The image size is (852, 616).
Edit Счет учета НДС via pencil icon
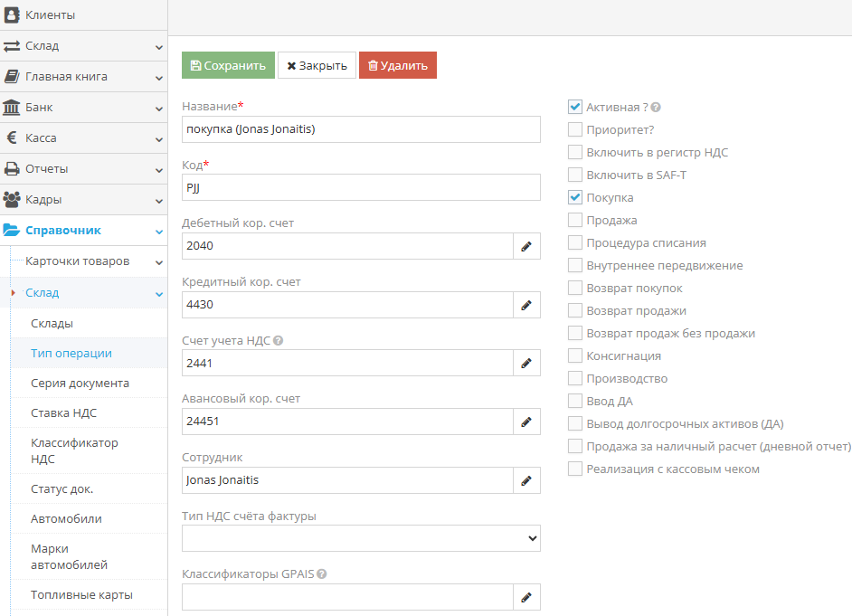tap(525, 364)
